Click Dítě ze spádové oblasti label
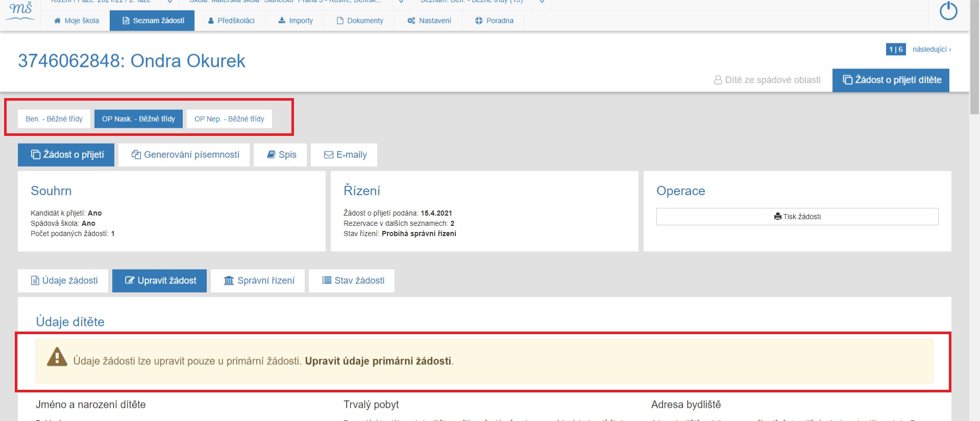980x421 pixels. tap(767, 80)
